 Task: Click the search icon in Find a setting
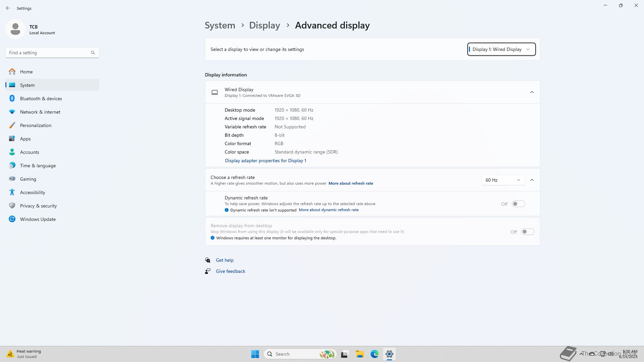click(93, 53)
